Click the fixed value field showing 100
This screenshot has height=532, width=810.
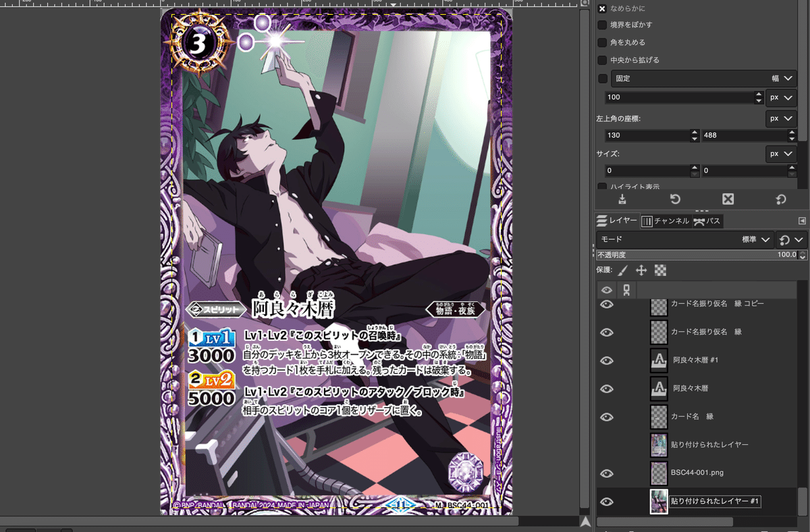(x=680, y=97)
